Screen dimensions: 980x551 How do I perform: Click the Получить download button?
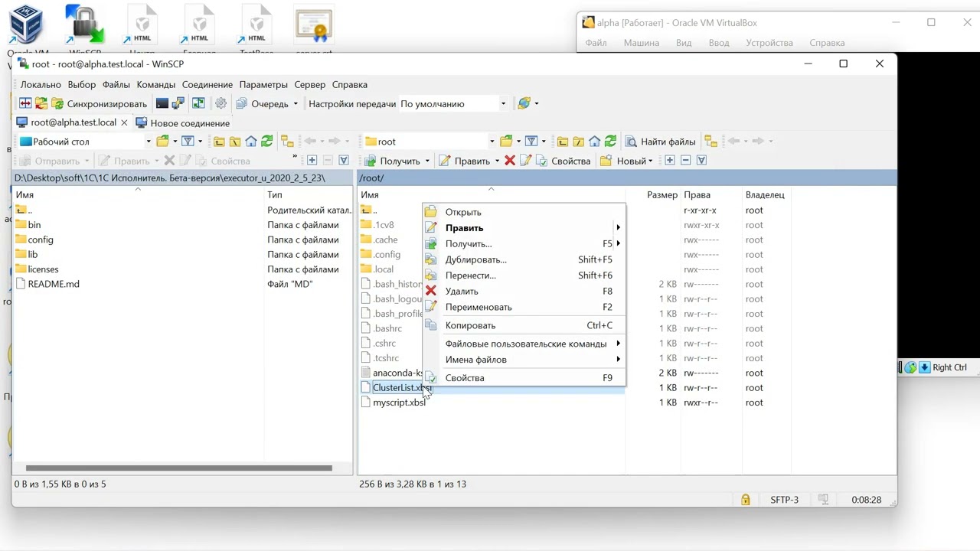pyautogui.click(x=393, y=161)
